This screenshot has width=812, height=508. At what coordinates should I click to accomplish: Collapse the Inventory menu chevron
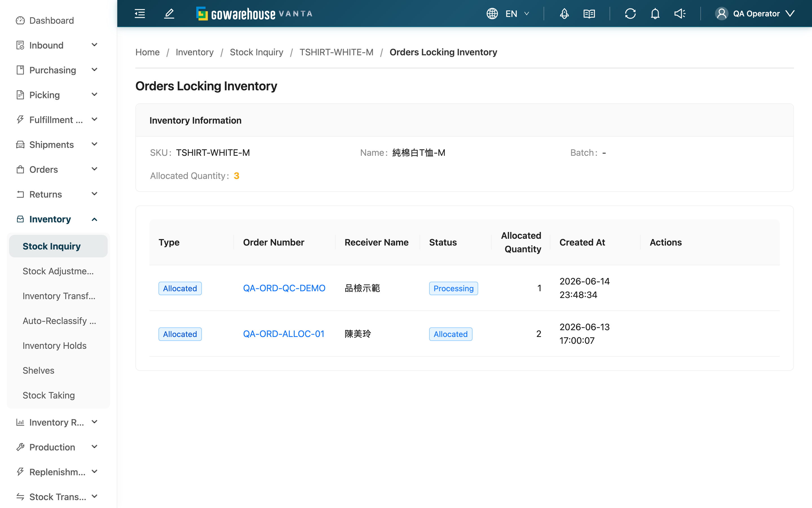click(95, 219)
